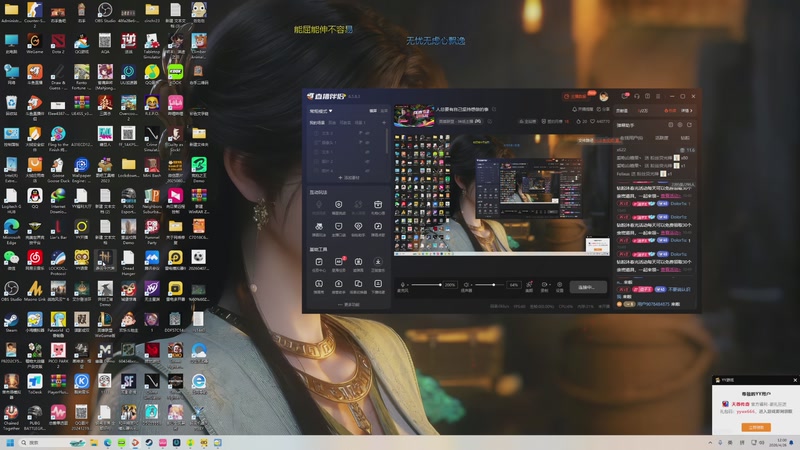Open the headset support icon in title bar

[637, 96]
